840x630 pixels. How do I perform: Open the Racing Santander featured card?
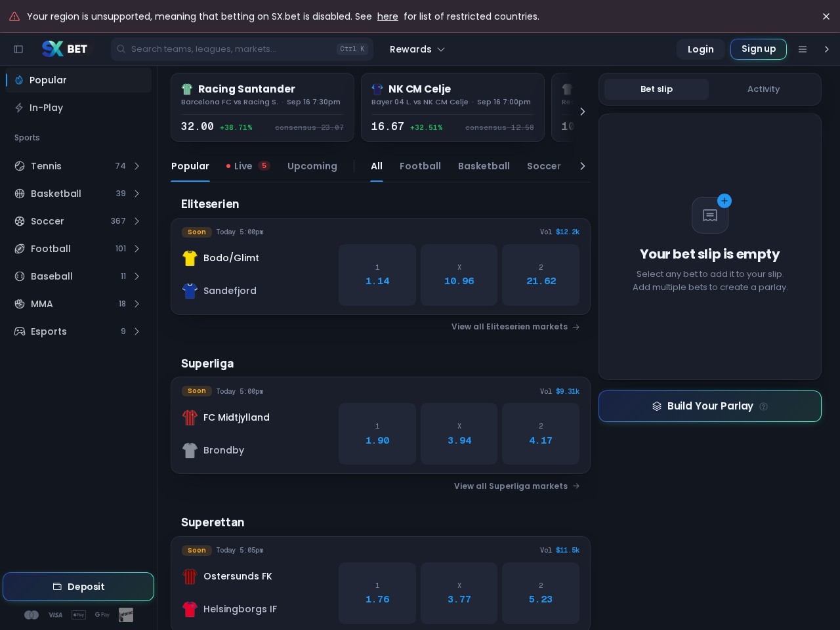262,107
